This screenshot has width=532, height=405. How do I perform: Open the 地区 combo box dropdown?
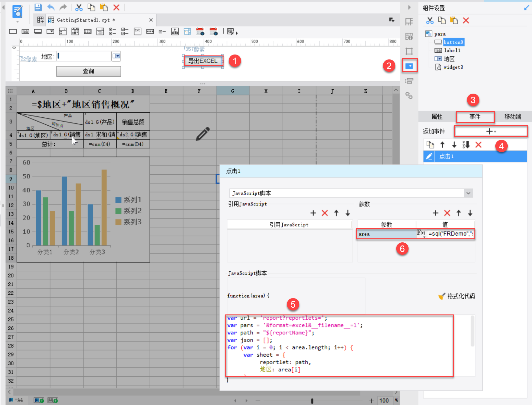click(116, 56)
